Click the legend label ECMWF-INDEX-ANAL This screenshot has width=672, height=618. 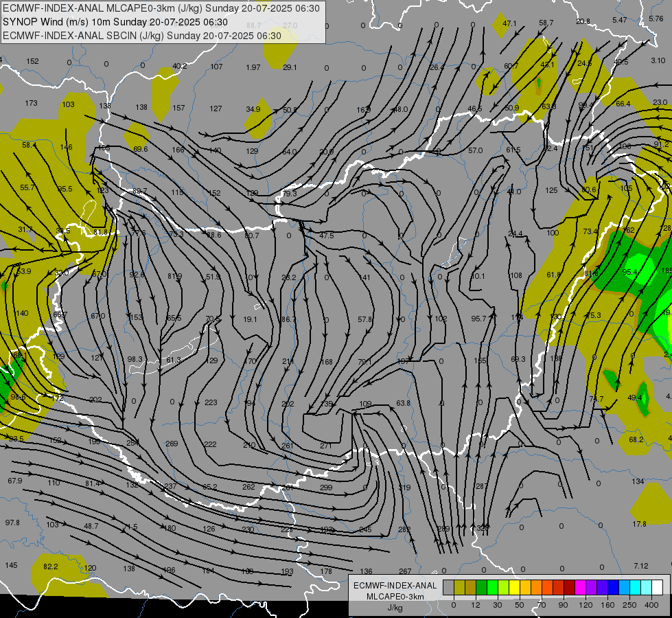[x=395, y=586]
